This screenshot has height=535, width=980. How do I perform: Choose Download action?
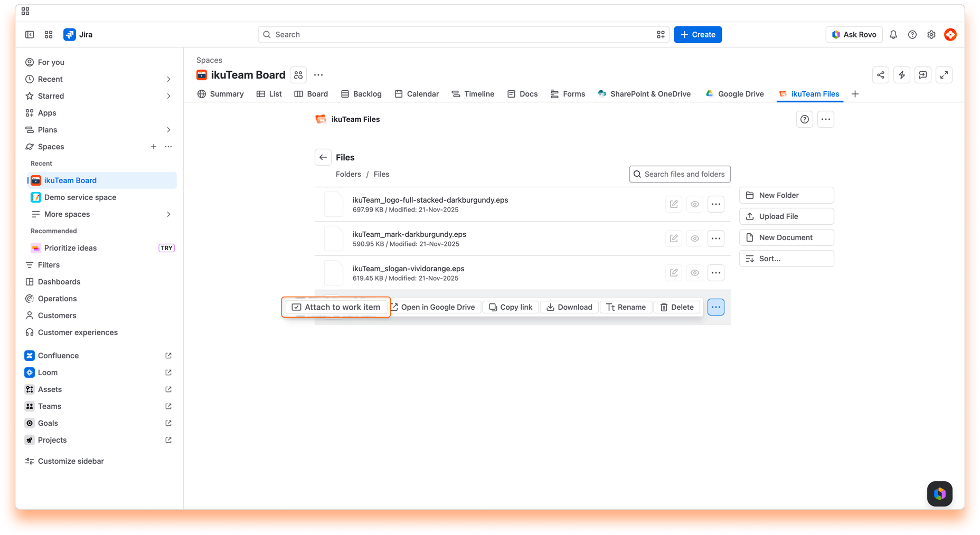pyautogui.click(x=569, y=307)
